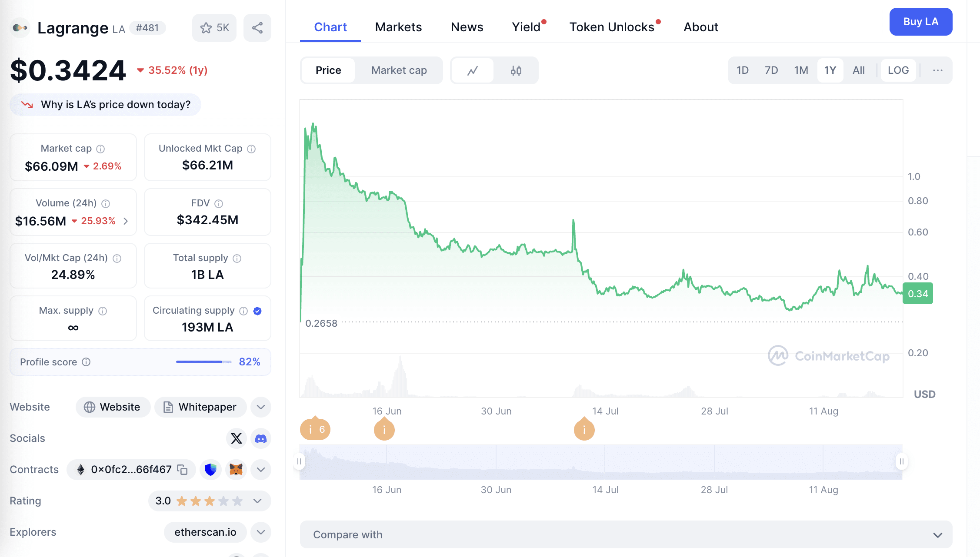Toggle LOG scale on the chart
980x557 pixels.
tap(898, 70)
